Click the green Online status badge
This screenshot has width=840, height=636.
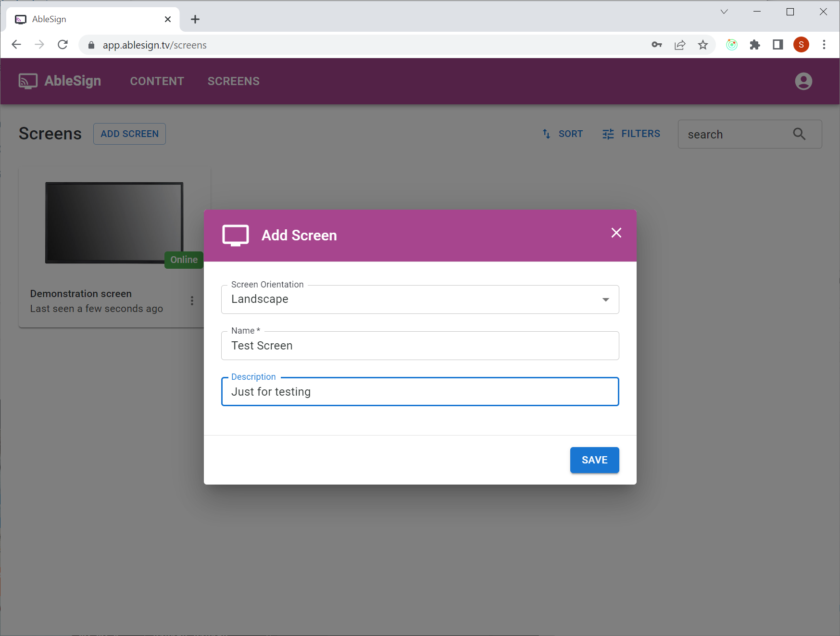tap(184, 260)
